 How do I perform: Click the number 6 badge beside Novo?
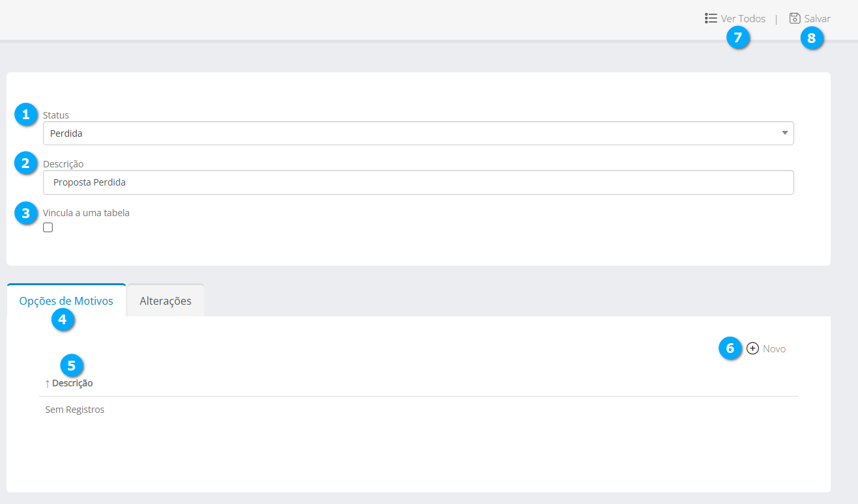(730, 348)
